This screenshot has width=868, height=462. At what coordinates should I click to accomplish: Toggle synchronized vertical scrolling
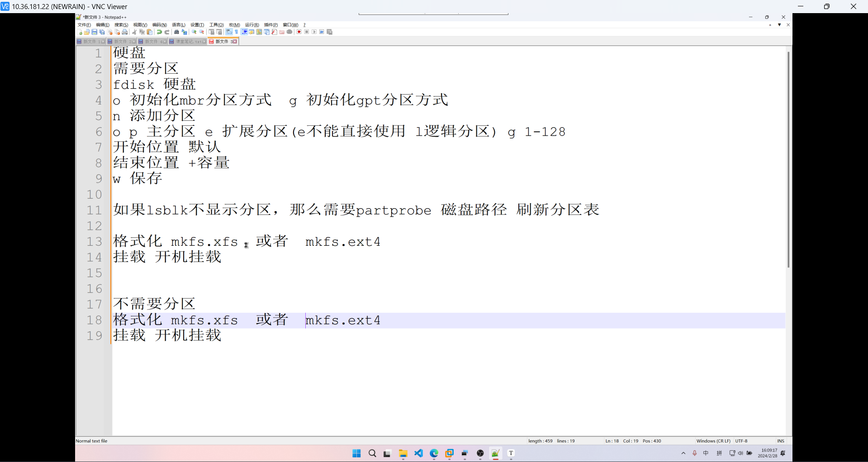pyautogui.click(x=212, y=32)
